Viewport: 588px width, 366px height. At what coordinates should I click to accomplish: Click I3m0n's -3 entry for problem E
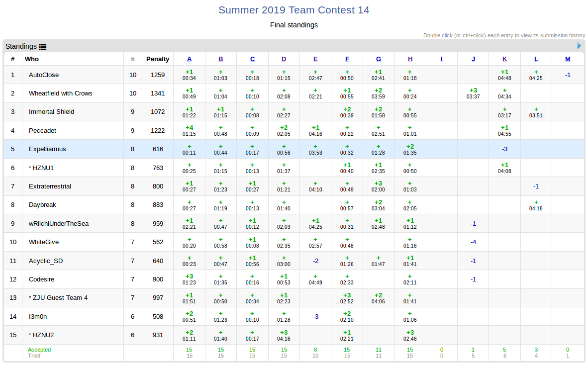tap(315, 316)
